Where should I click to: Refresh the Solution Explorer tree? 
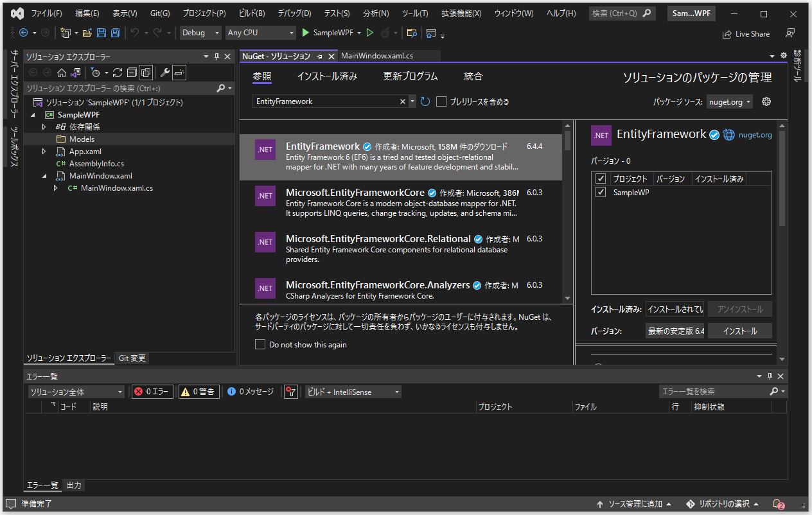(118, 72)
